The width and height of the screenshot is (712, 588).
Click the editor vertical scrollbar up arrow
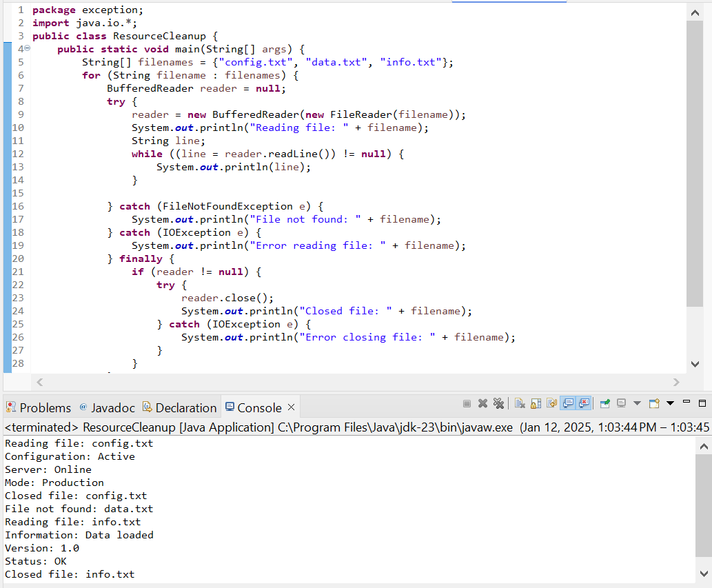tap(695, 13)
